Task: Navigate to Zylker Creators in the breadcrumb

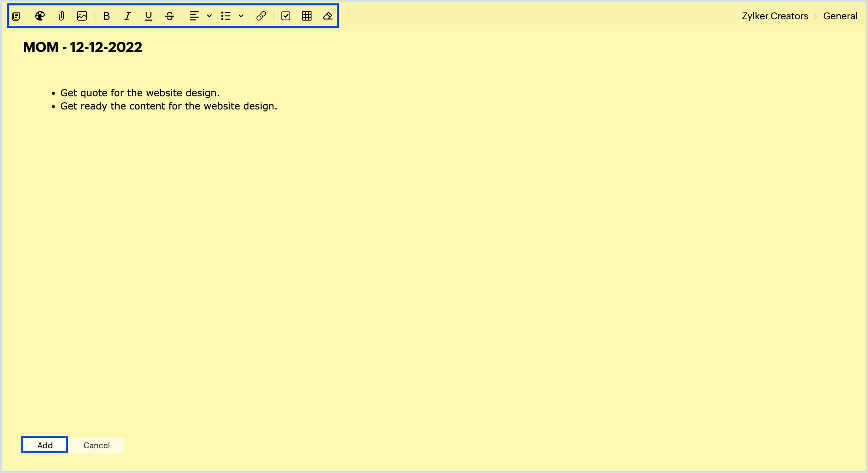Action: [774, 16]
